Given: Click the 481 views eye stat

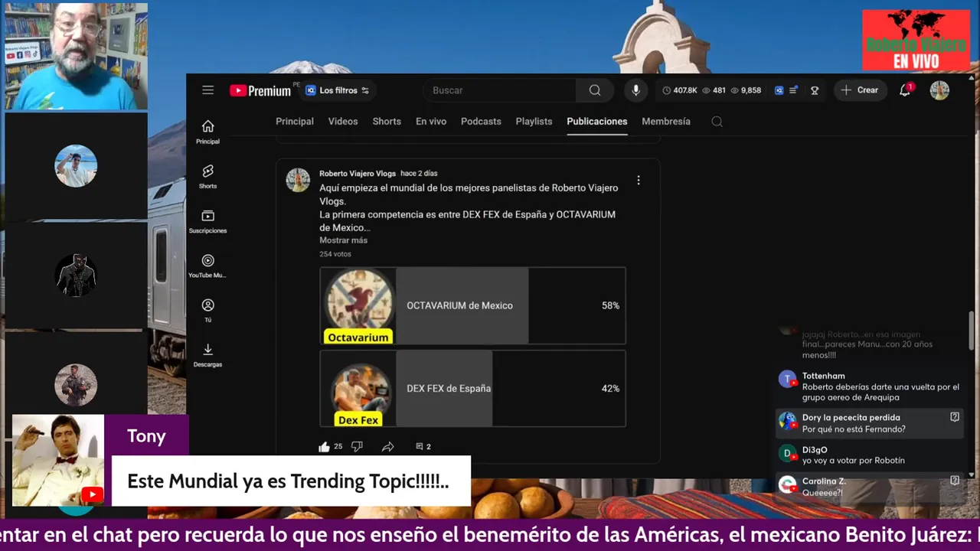Looking at the screenshot, I should pyautogui.click(x=714, y=90).
